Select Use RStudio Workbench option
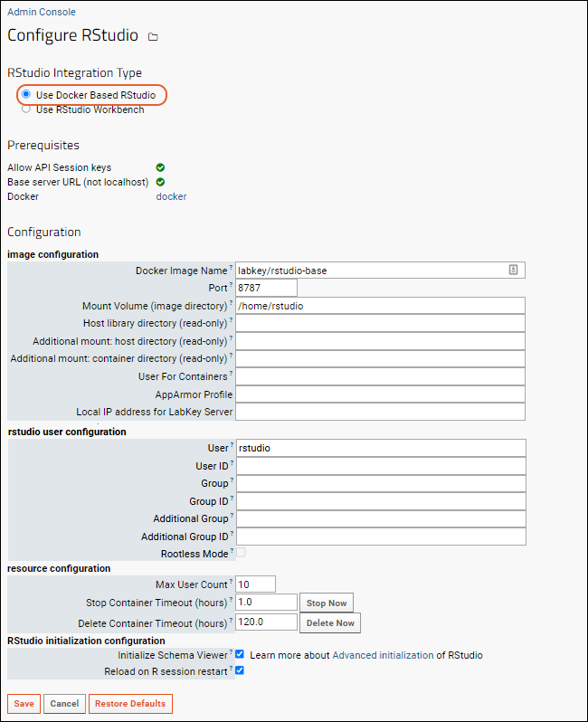Viewport: 588px width, 722px height. [26, 109]
